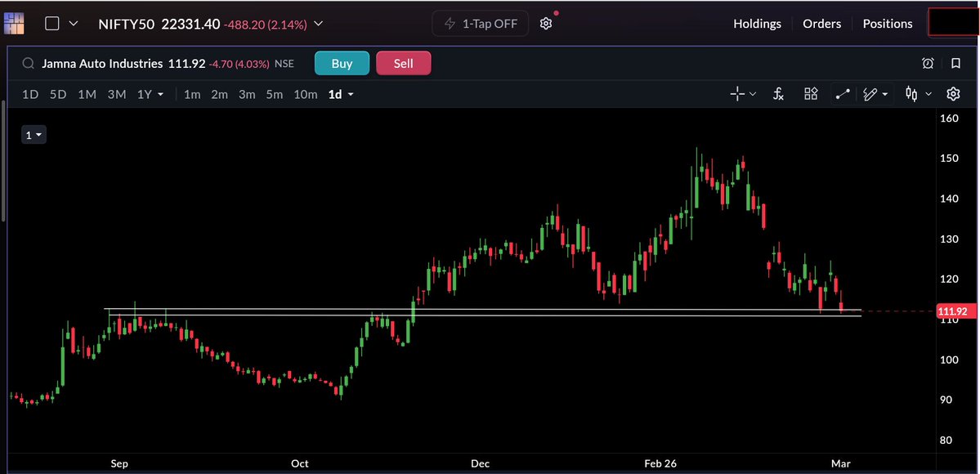Switch to the 1m interval

(192, 95)
